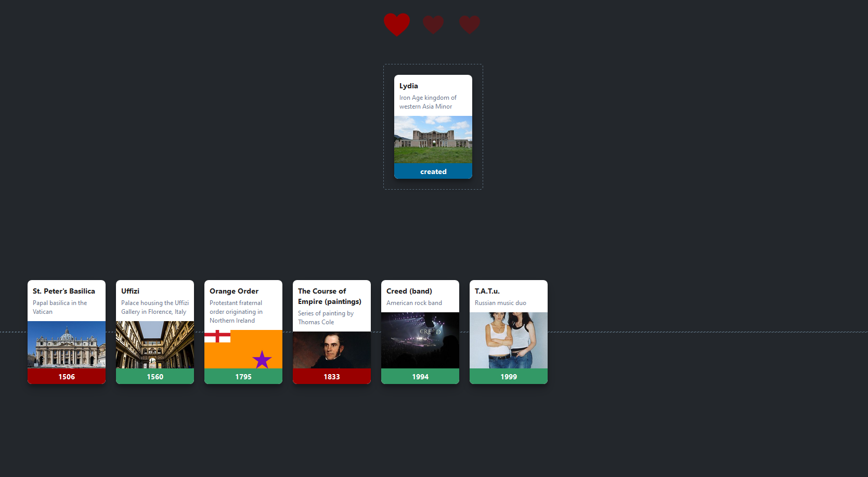The image size is (868, 477).
Task: Select the Lydia card to place
Action: pyautogui.click(x=433, y=127)
